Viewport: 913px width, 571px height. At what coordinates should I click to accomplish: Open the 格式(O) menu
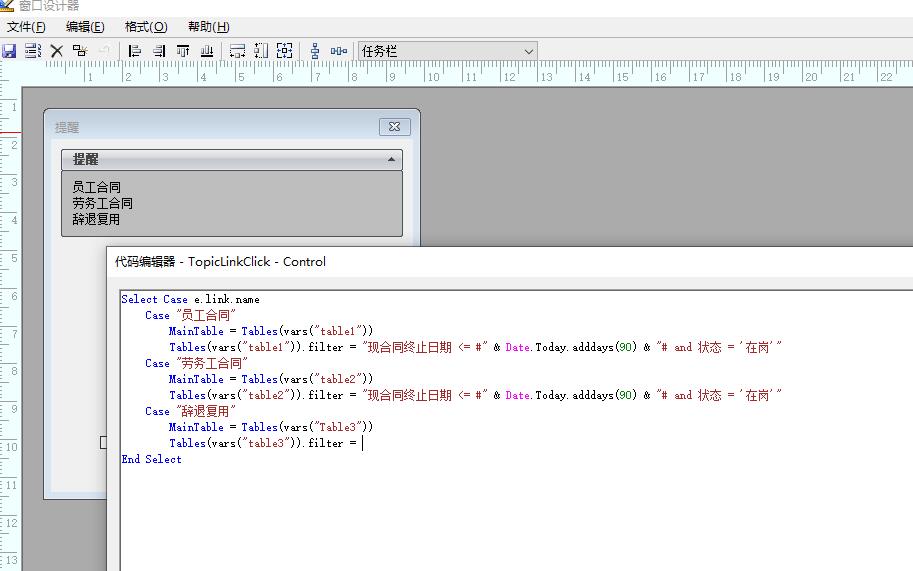[x=146, y=27]
